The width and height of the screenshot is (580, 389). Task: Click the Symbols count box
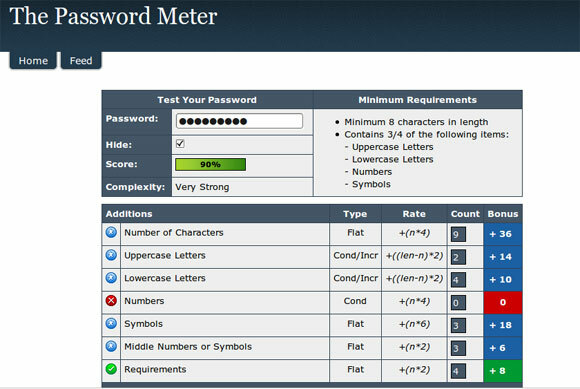[458, 325]
